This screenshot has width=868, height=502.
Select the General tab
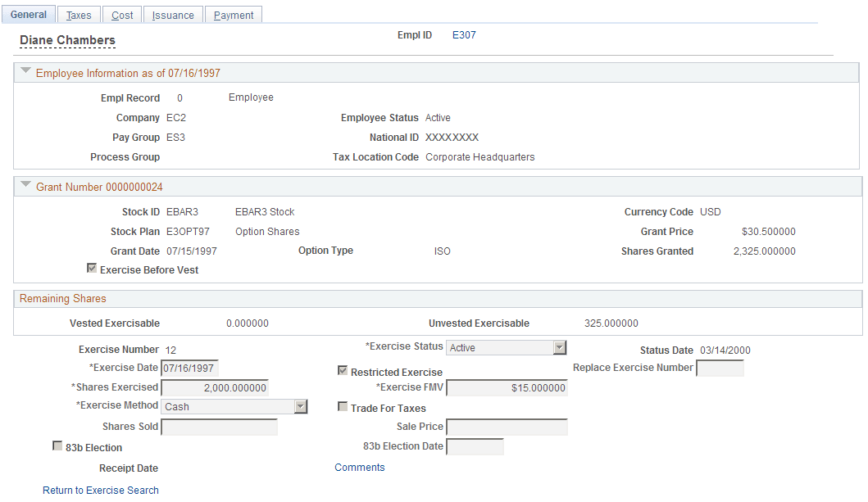click(x=28, y=15)
